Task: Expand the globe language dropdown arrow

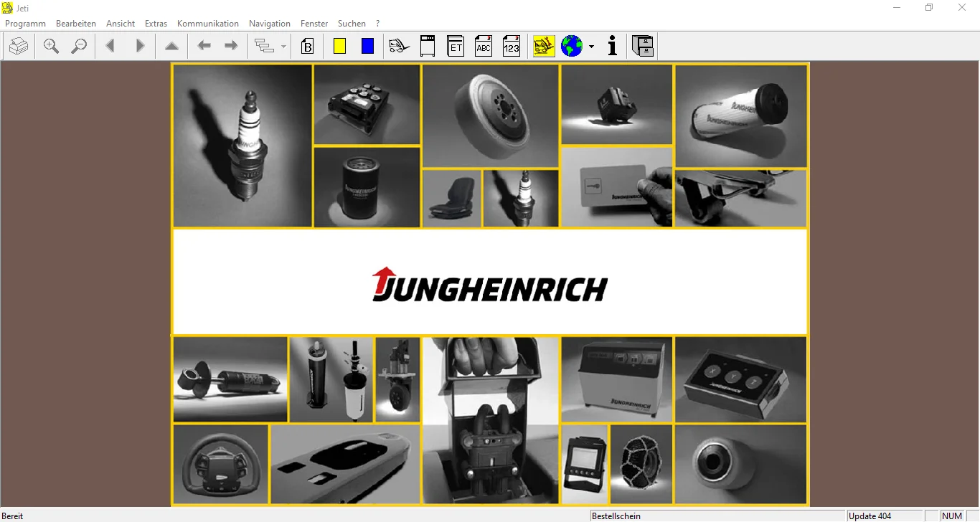Action: 592,47
